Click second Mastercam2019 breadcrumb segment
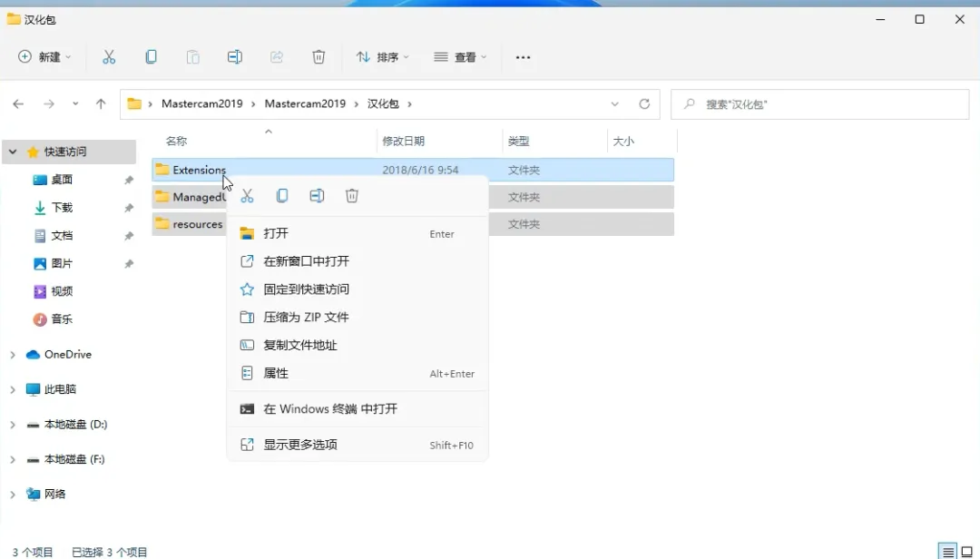This screenshot has width=980, height=559. pos(305,103)
